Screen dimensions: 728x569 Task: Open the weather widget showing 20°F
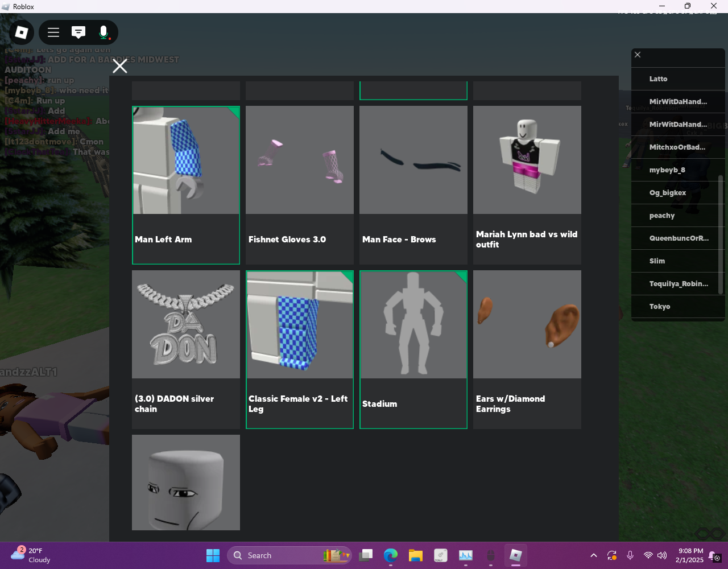click(x=31, y=555)
